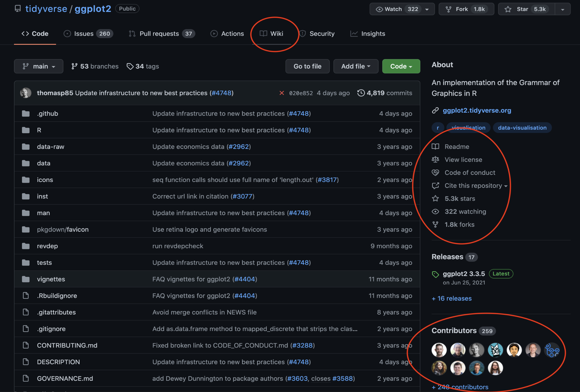Open ggplot2 3.3.5 latest release
The height and width of the screenshot is (392, 580).
point(464,274)
